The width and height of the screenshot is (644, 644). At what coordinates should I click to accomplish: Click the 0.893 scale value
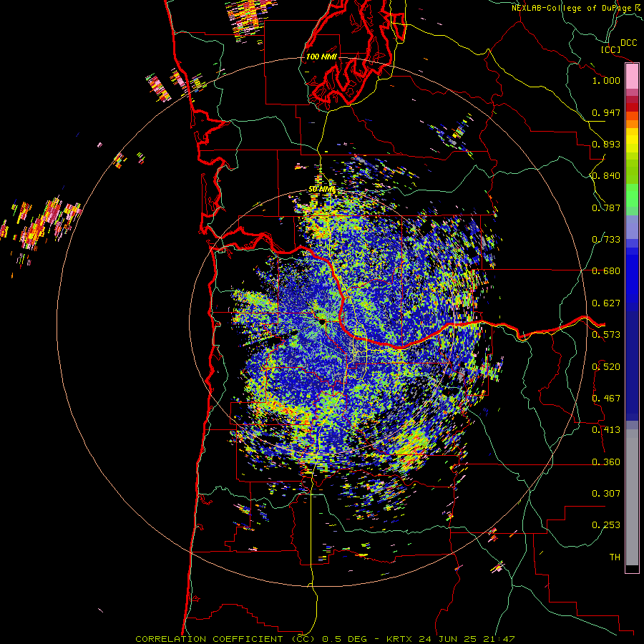pyautogui.click(x=606, y=144)
